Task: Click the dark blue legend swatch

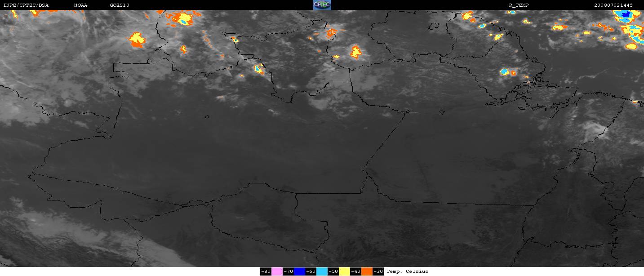Action: 300,272
